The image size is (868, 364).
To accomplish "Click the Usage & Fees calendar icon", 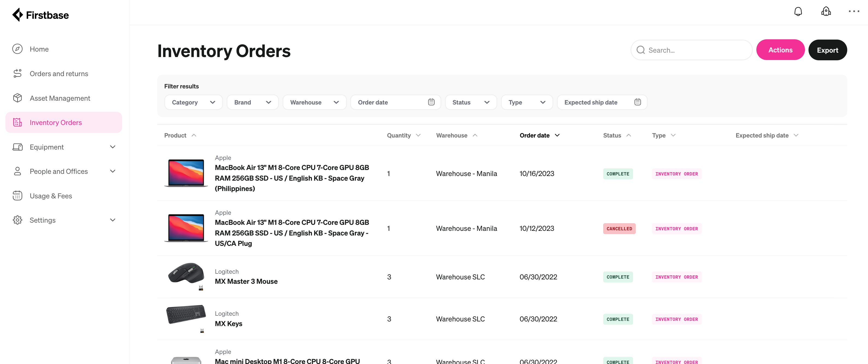I will (17, 196).
